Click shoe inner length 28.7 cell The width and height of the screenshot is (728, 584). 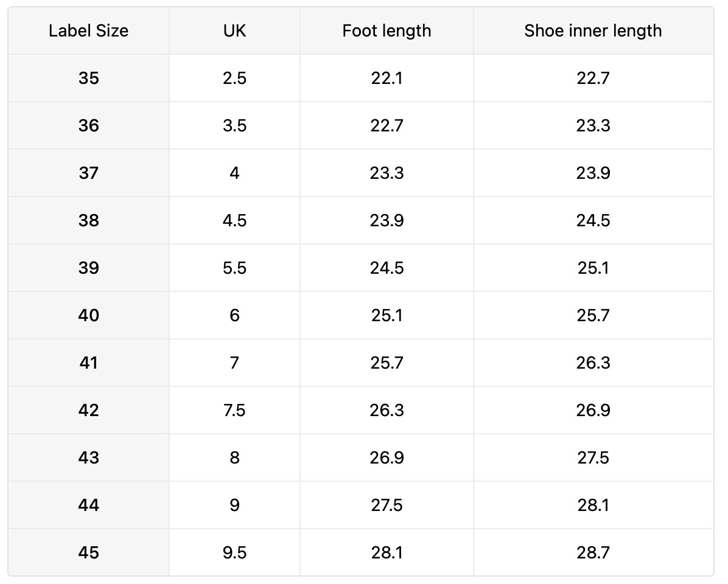point(593,553)
